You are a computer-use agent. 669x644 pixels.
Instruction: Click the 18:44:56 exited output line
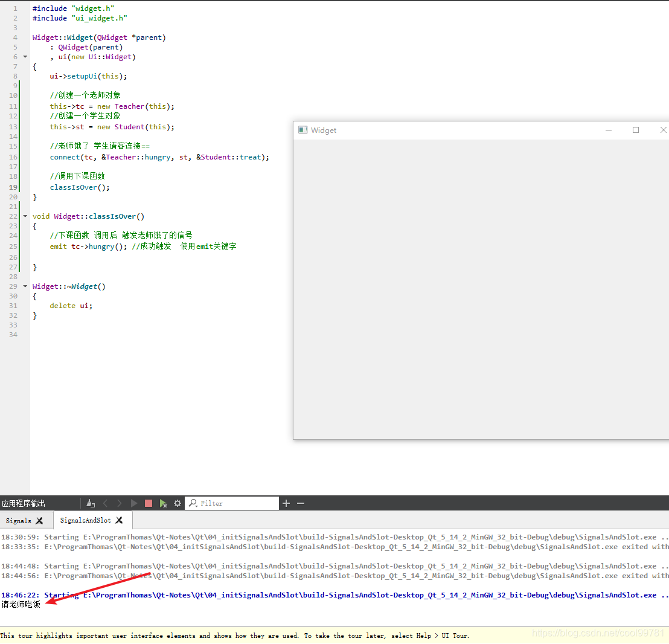(334, 576)
